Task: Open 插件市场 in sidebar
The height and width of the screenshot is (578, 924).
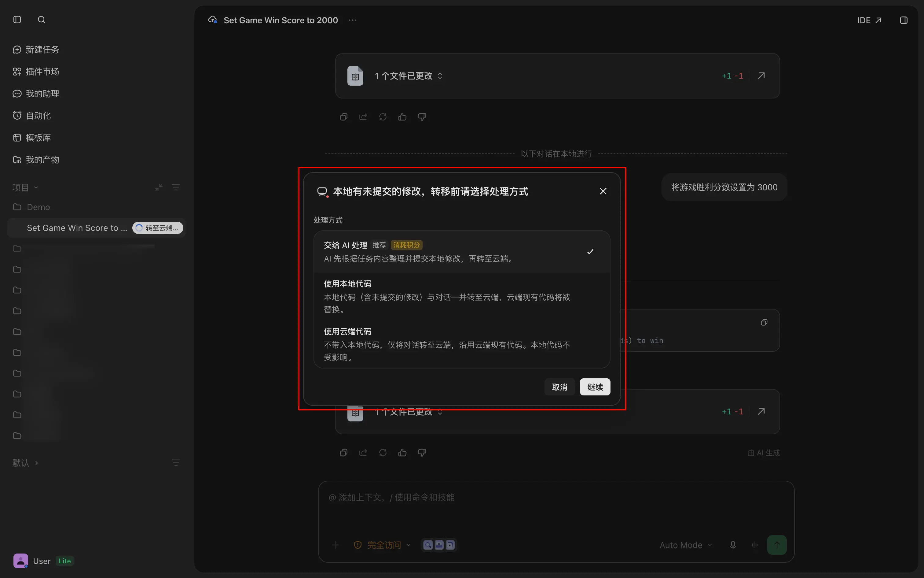Action: pos(36,72)
